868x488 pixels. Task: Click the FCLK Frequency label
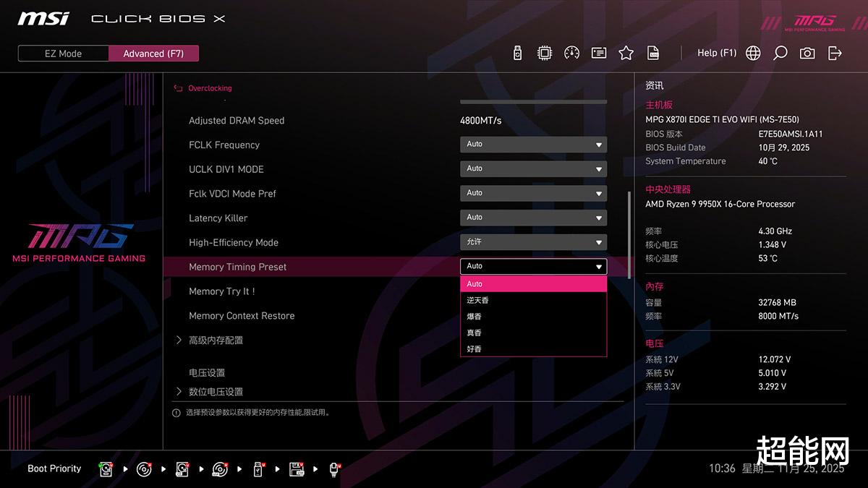coord(224,145)
